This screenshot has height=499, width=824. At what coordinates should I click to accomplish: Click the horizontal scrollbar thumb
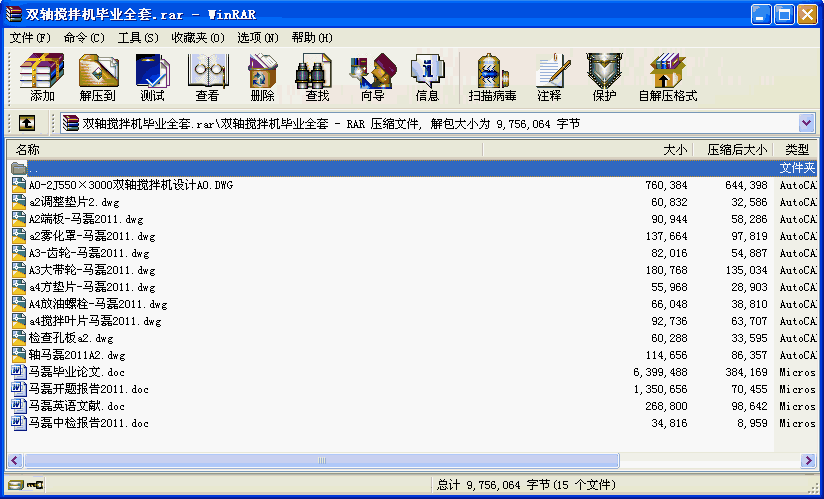point(322,461)
